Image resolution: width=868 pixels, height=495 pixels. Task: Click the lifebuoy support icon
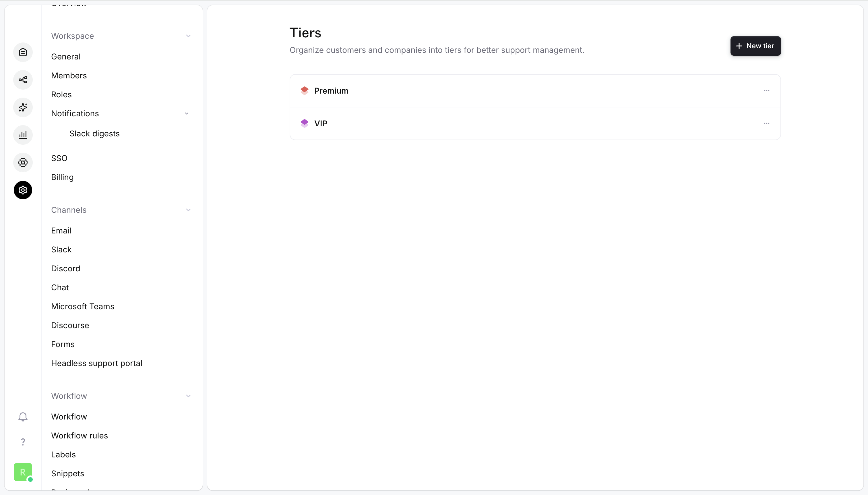pos(23,163)
